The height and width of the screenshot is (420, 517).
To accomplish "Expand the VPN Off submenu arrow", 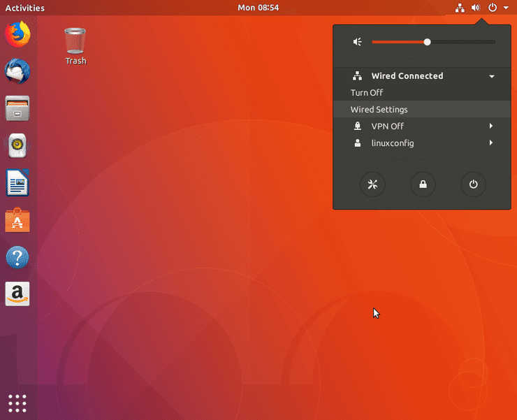I will coord(491,126).
